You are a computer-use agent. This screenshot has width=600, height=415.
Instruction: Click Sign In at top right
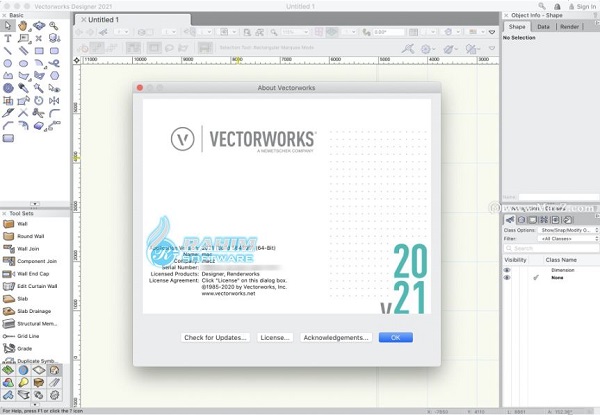click(582, 7)
